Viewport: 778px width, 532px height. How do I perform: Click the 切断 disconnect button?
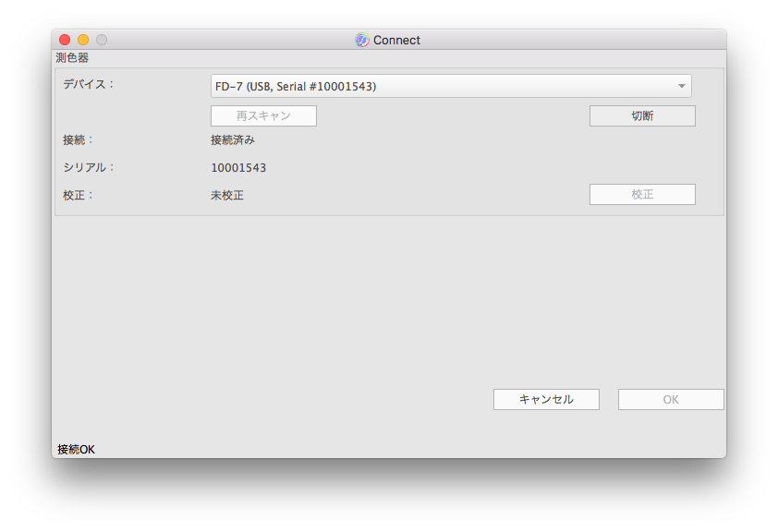click(642, 116)
